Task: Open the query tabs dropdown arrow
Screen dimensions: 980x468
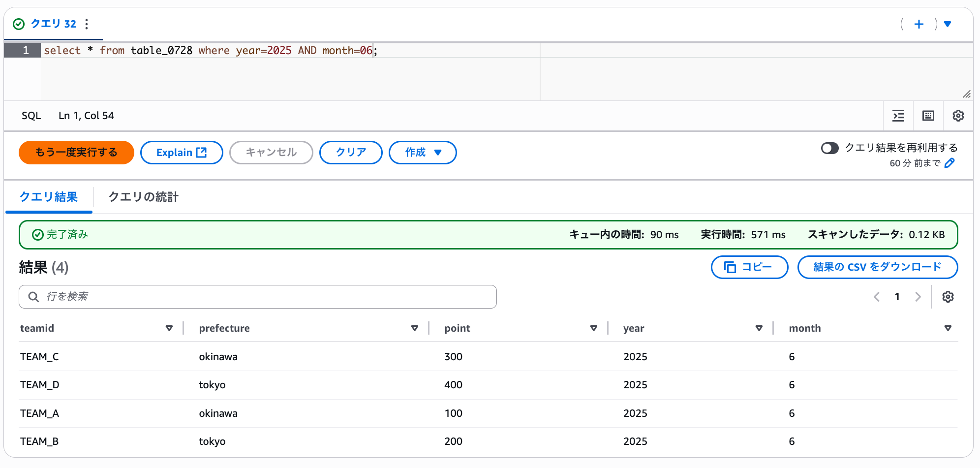Action: (x=948, y=24)
